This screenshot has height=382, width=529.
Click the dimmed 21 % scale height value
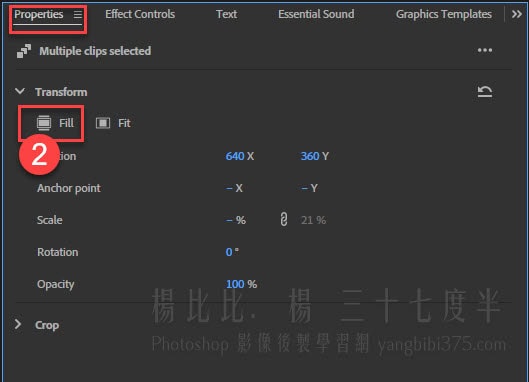[x=313, y=220]
